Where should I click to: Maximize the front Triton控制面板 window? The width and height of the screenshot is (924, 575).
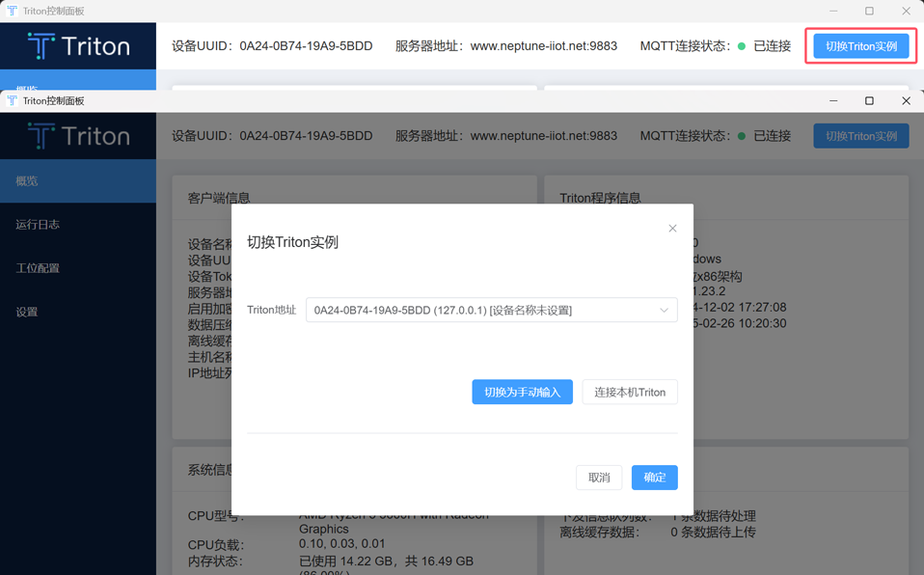pos(869,101)
